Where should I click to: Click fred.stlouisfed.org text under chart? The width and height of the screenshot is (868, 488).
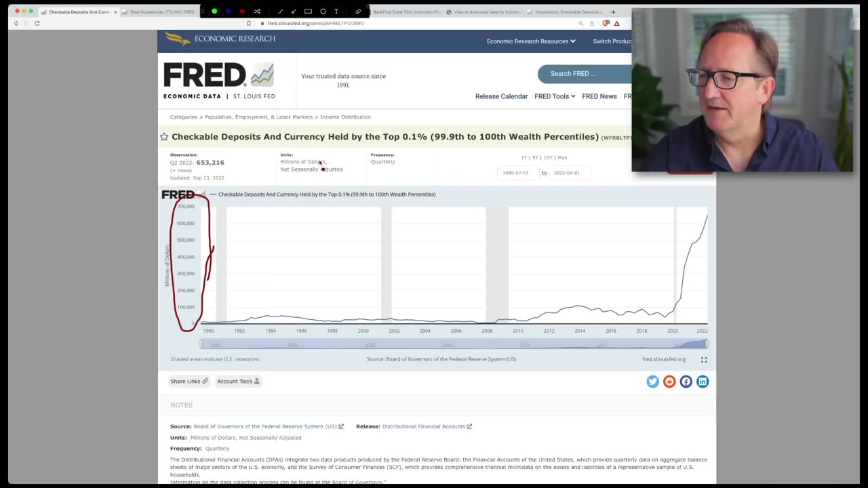click(664, 359)
